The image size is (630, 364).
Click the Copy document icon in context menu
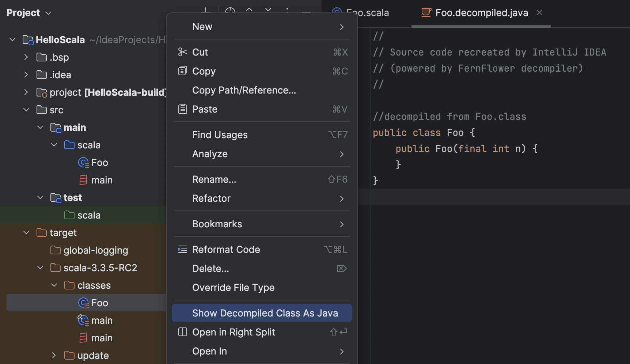(x=183, y=71)
